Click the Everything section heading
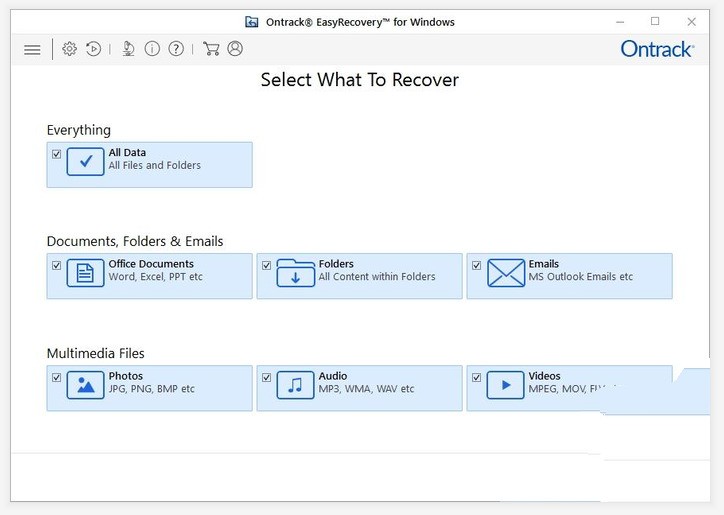 78,130
